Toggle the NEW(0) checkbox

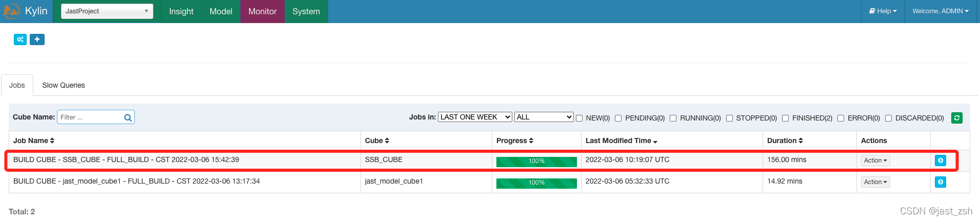pos(579,118)
